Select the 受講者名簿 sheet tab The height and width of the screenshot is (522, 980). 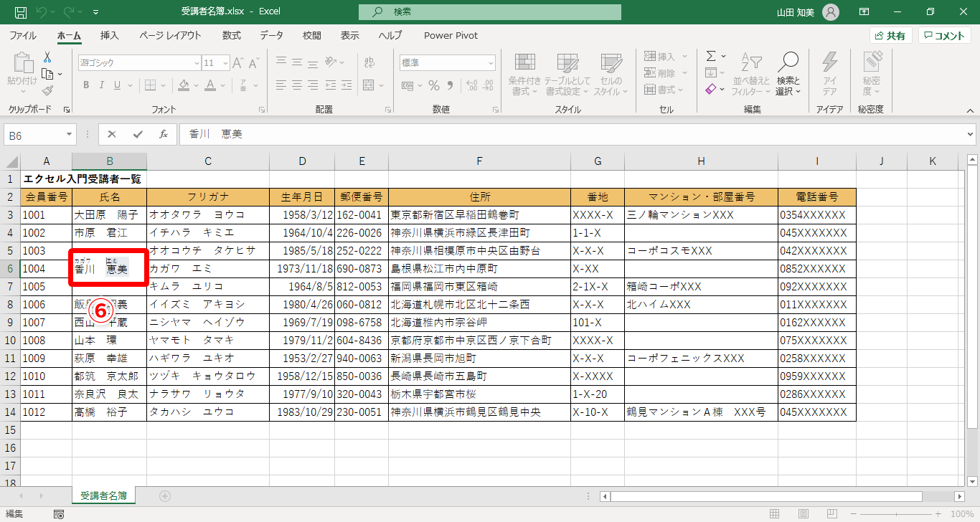point(104,495)
